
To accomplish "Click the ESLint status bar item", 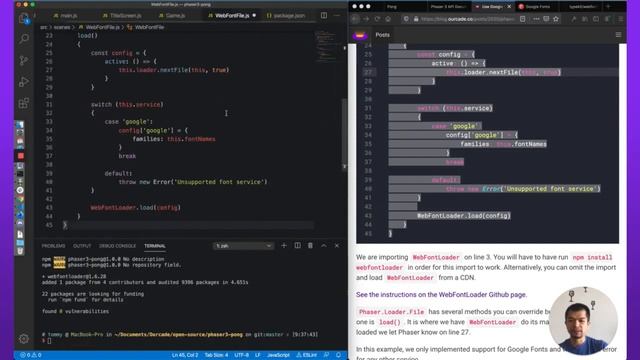I will 307,355.
